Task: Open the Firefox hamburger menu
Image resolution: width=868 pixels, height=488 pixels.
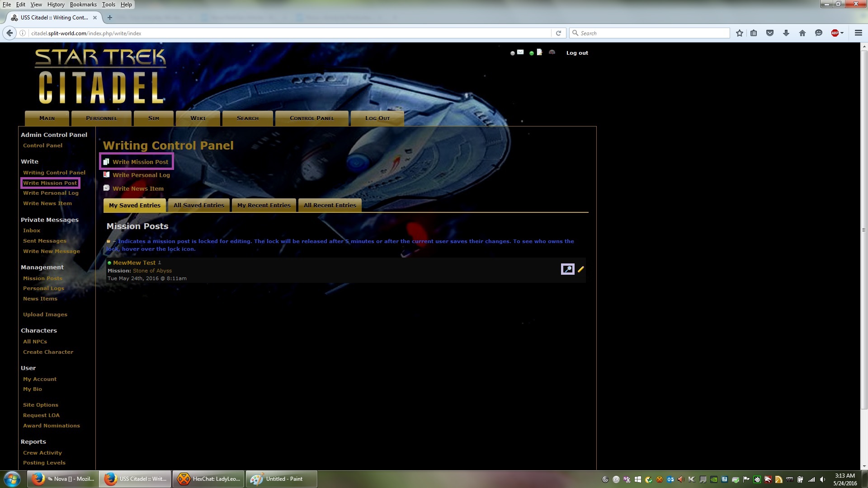Action: (x=858, y=33)
